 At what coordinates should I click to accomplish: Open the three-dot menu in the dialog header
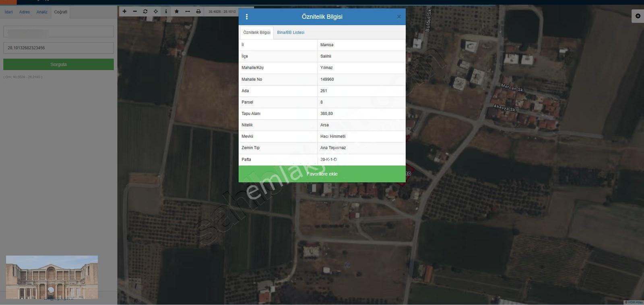tap(247, 17)
